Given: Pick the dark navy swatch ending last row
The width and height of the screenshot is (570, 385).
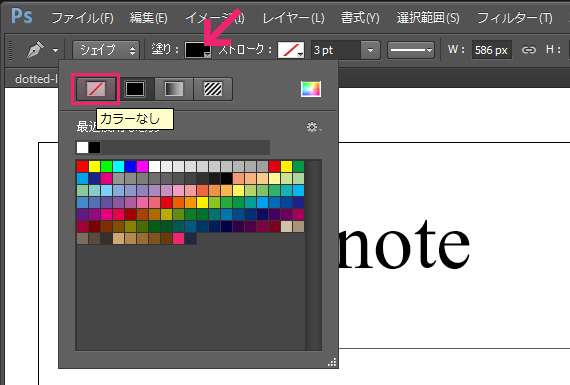Looking at the screenshot, I should (190, 238).
